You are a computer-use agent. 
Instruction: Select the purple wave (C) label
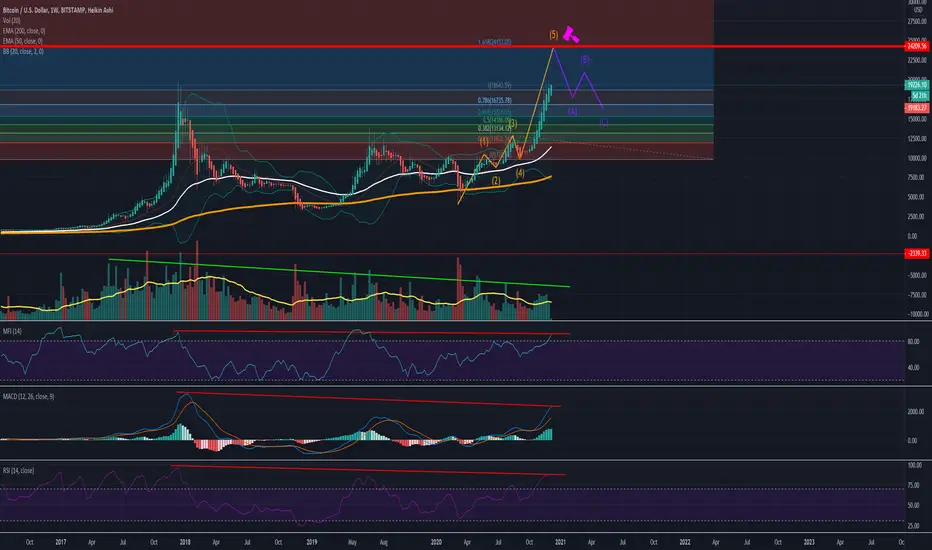604,122
